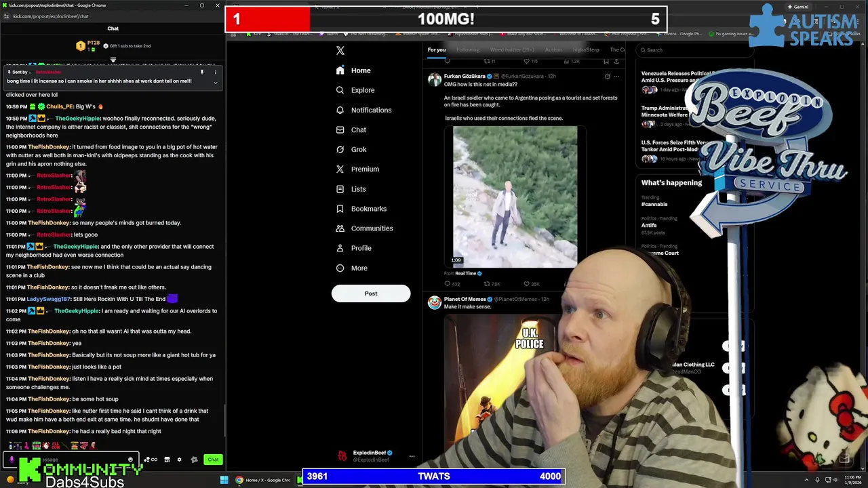The width and height of the screenshot is (868, 488).
Task: Open Communities in the X sidebar
Action: 364,228
